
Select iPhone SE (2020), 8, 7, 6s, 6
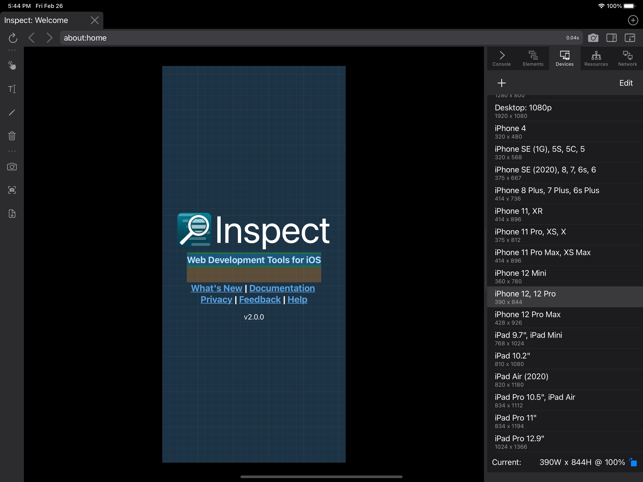point(565,173)
